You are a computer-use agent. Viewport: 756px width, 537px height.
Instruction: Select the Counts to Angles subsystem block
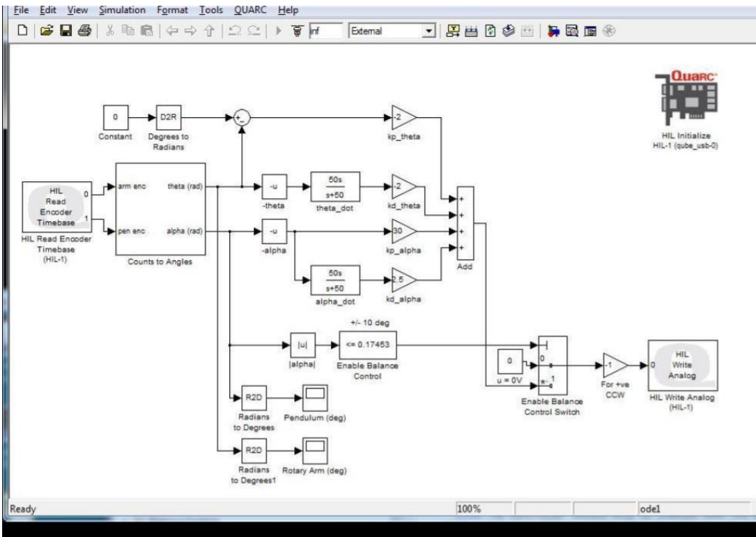(x=160, y=209)
